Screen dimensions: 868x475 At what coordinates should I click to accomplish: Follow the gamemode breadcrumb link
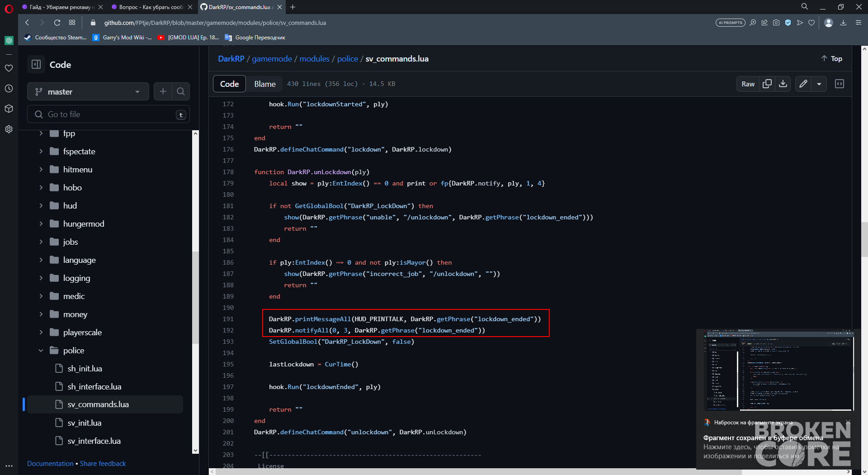[272, 59]
